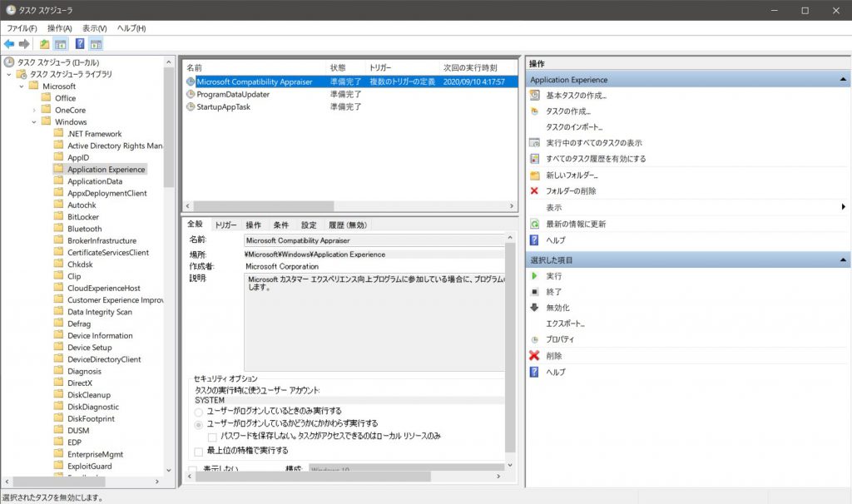The width and height of the screenshot is (852, 504).
Task: Switch to the 履歴 (無効) tab
Action: [348, 225]
